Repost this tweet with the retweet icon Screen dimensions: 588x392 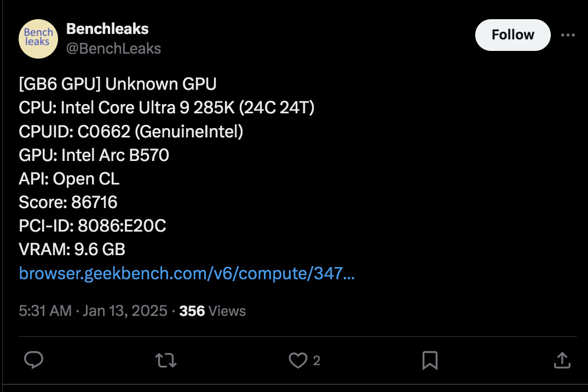click(166, 360)
